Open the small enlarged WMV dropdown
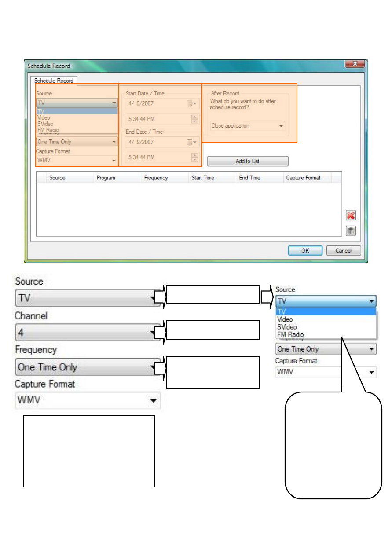This screenshot has width=392, height=553. 326,372
